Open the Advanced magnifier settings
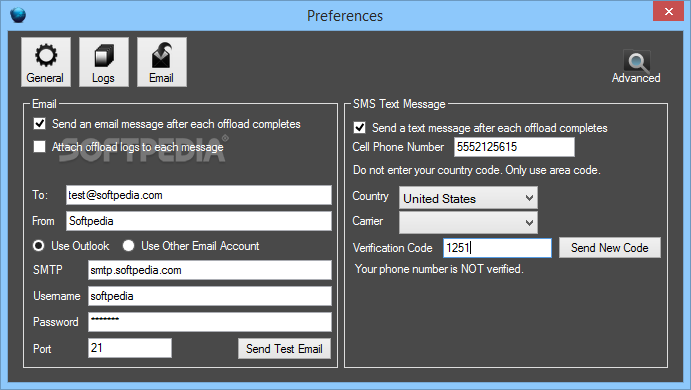 tap(636, 67)
